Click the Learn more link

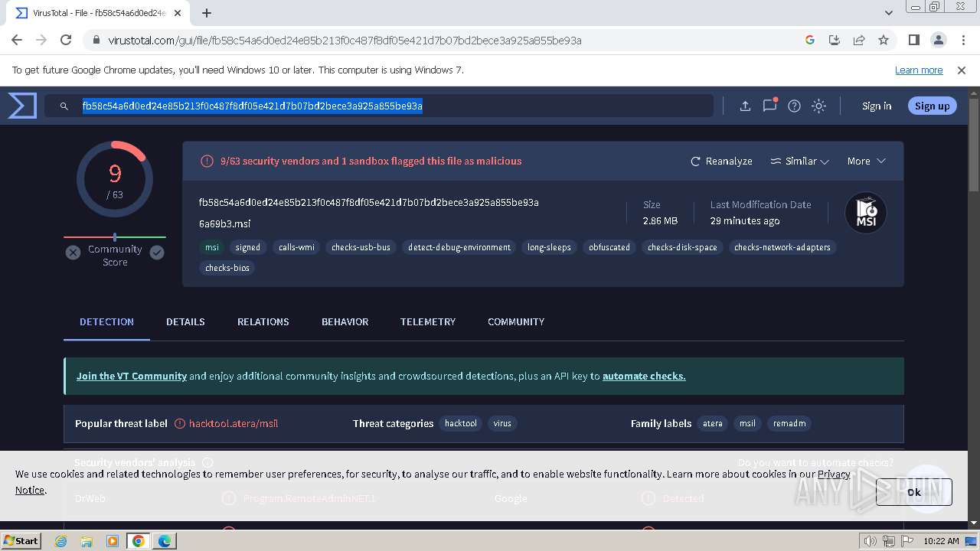point(919,70)
